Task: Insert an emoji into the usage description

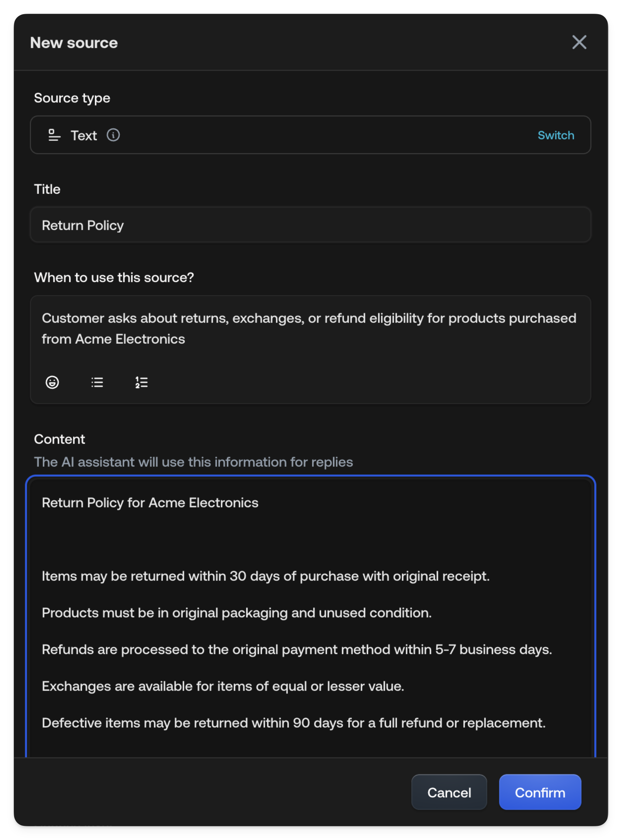Action: [x=52, y=382]
